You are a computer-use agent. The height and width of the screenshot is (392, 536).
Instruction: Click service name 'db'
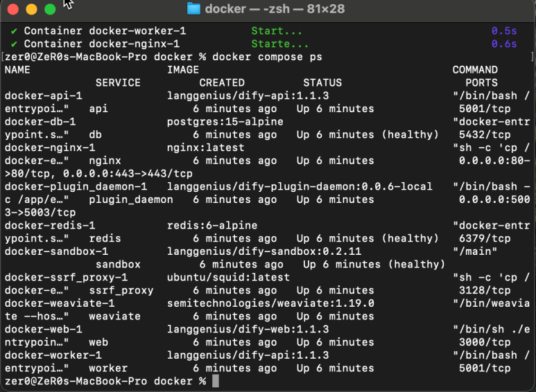tap(96, 134)
